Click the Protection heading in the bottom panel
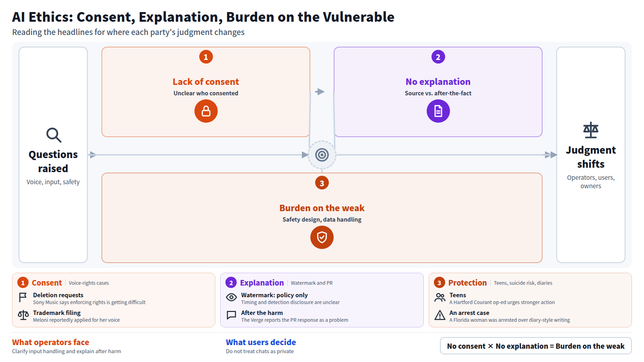 click(x=468, y=283)
